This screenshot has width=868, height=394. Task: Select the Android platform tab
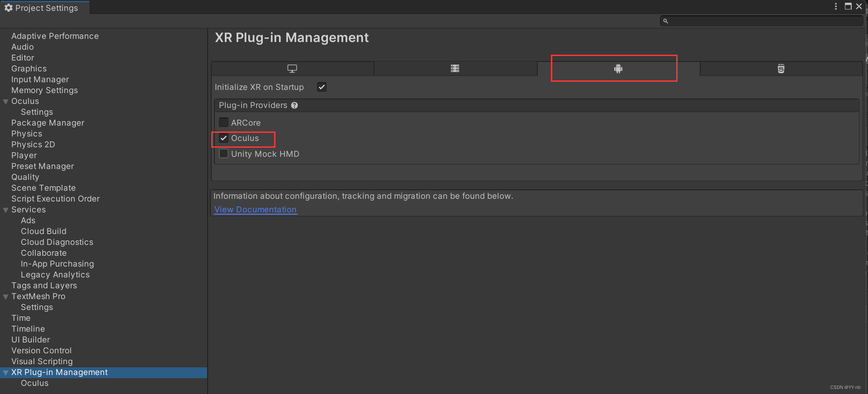click(618, 69)
